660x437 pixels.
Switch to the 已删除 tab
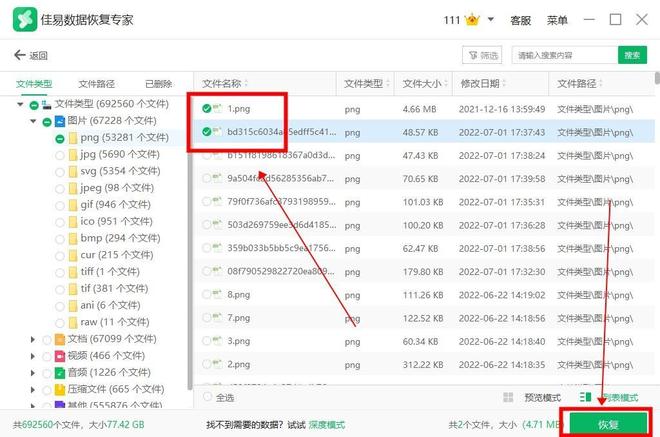tap(158, 84)
